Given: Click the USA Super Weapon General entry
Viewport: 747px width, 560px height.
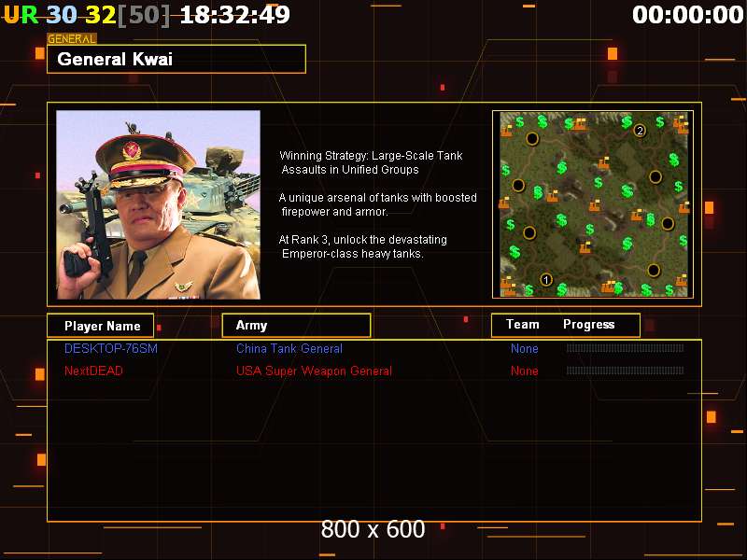Looking at the screenshot, I should pos(314,371).
